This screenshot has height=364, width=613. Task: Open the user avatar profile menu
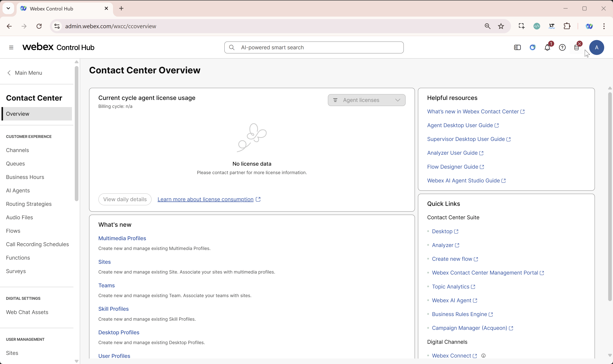point(597,47)
